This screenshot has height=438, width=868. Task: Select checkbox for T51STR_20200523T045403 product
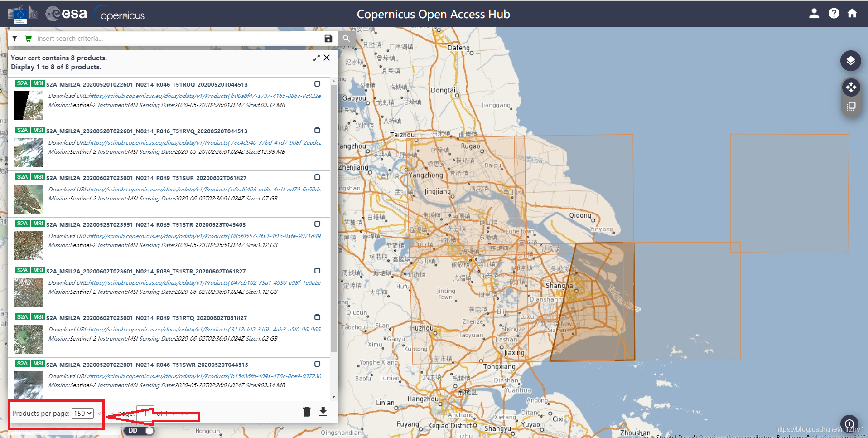tap(317, 224)
